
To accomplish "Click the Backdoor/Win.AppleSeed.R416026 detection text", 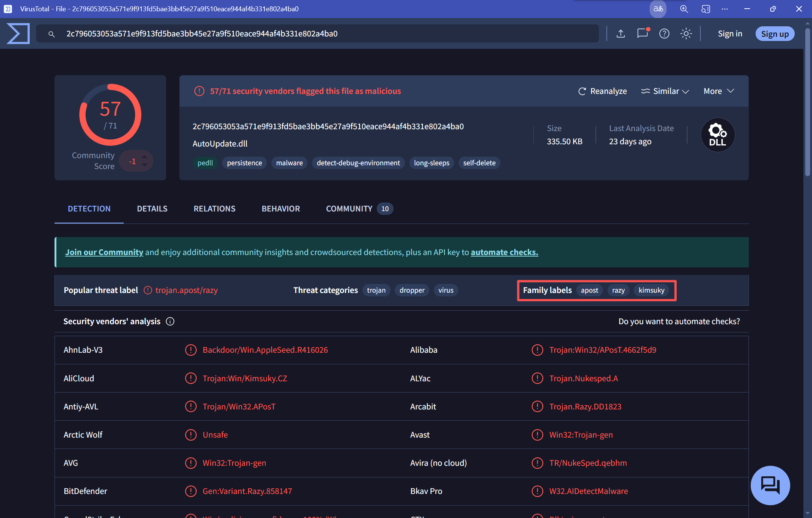I will (x=265, y=350).
